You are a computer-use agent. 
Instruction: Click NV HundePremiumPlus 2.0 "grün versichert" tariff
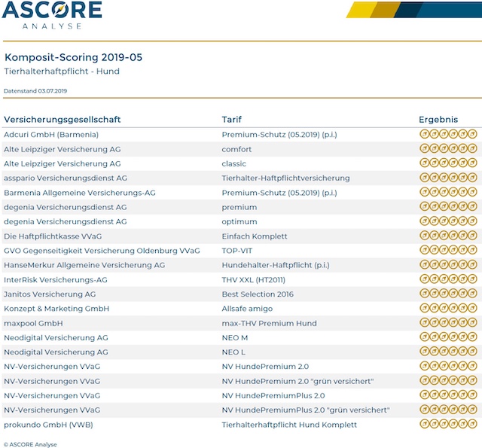coord(306,410)
